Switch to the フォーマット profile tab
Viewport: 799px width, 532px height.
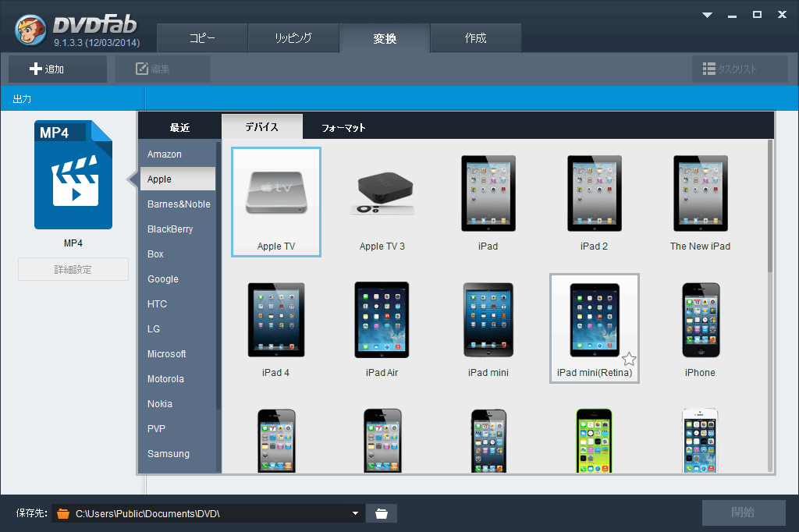click(343, 127)
